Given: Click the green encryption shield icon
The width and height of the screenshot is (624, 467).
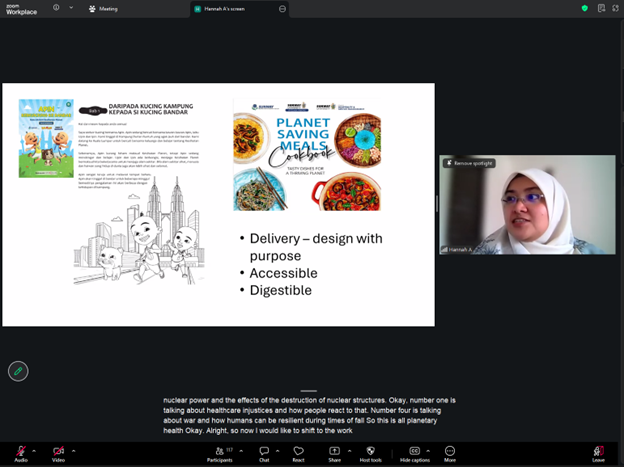Looking at the screenshot, I should [585, 8].
